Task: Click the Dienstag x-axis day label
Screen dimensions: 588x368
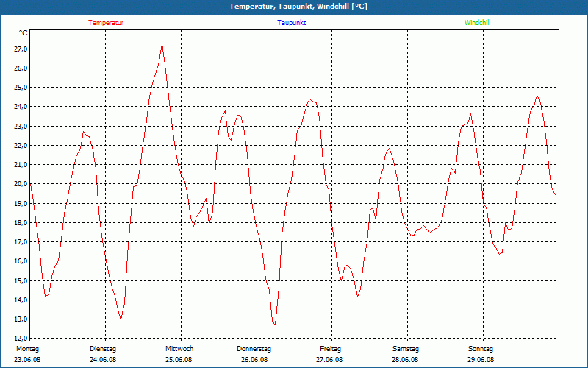Action: (x=103, y=349)
